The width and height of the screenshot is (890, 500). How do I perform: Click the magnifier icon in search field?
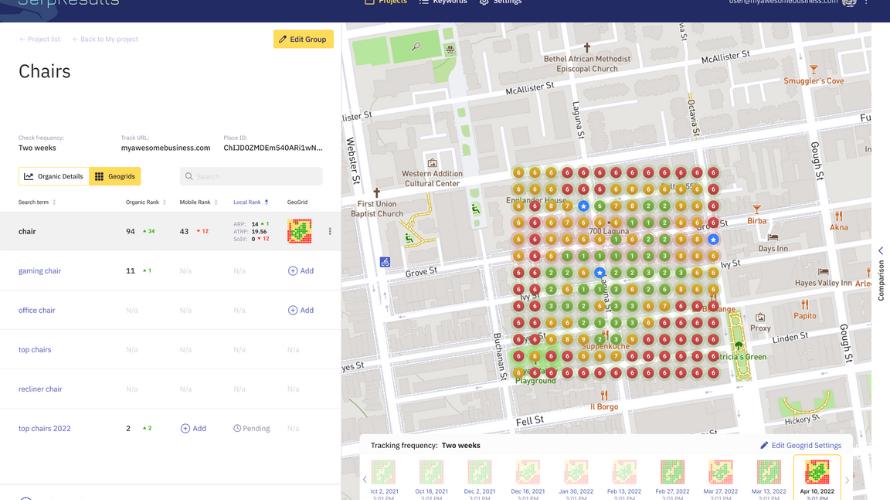tap(190, 176)
